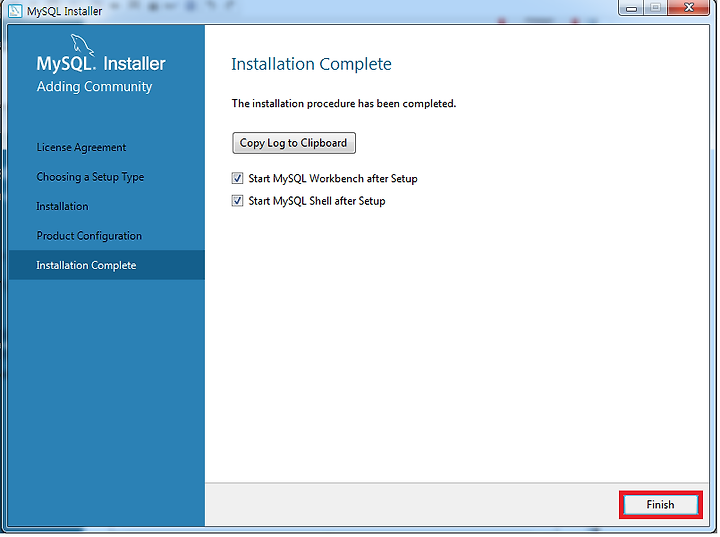Screen dimensions: 720x537
Task: Click the 'Installation Complete' heading
Action: (312, 64)
